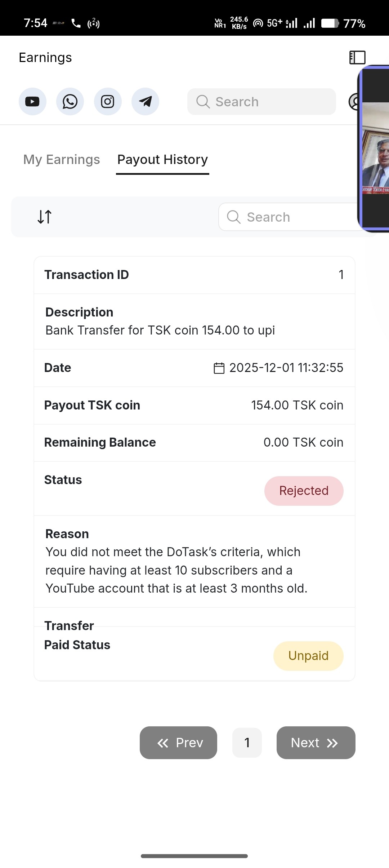Open the floating video thumbnail
Viewport: 389px width, 868px height.
tap(375, 149)
